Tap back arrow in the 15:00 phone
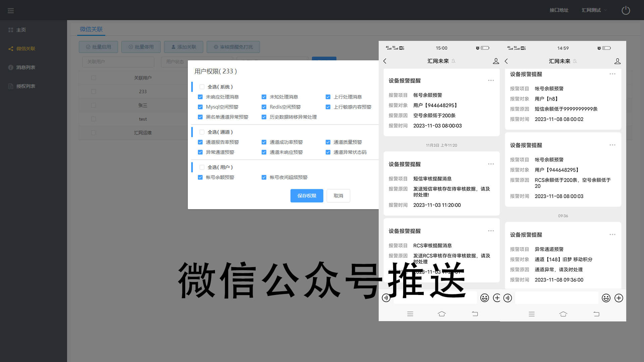This screenshot has height=362, width=644. point(385,61)
